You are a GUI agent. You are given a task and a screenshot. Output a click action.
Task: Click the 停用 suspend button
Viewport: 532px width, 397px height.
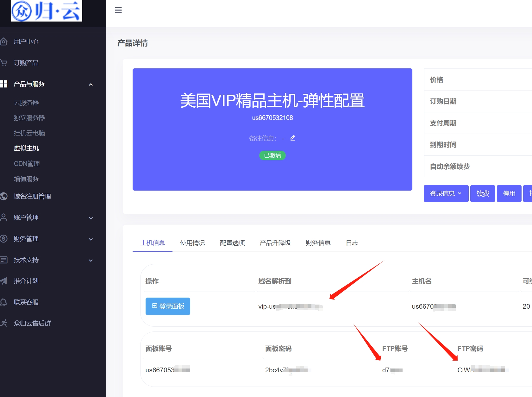(x=509, y=193)
